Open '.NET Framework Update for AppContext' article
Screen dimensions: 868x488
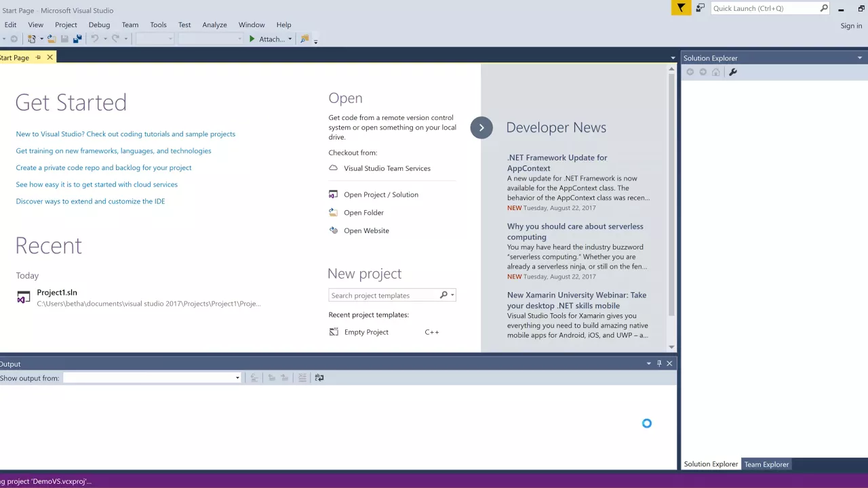click(557, 163)
